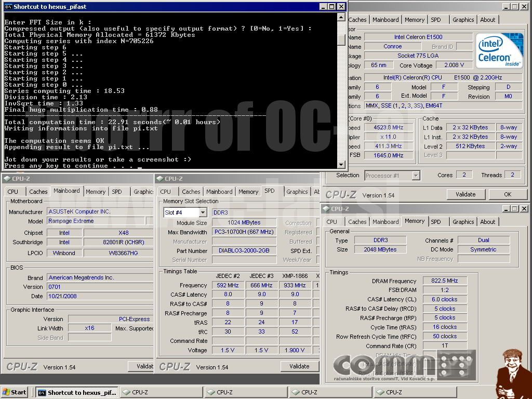Screen dimensions: 532x399
Task: Open the second CPU-Z taskbar button
Action: click(246, 392)
